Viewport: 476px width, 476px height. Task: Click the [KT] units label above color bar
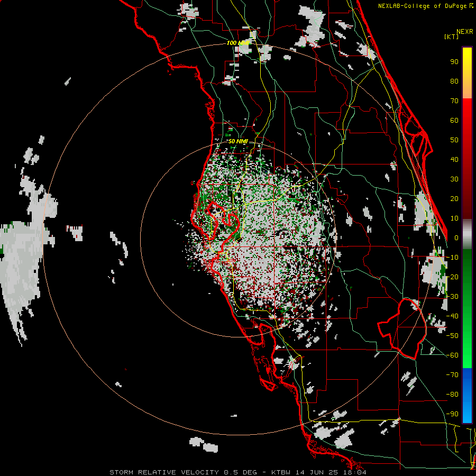click(x=451, y=36)
